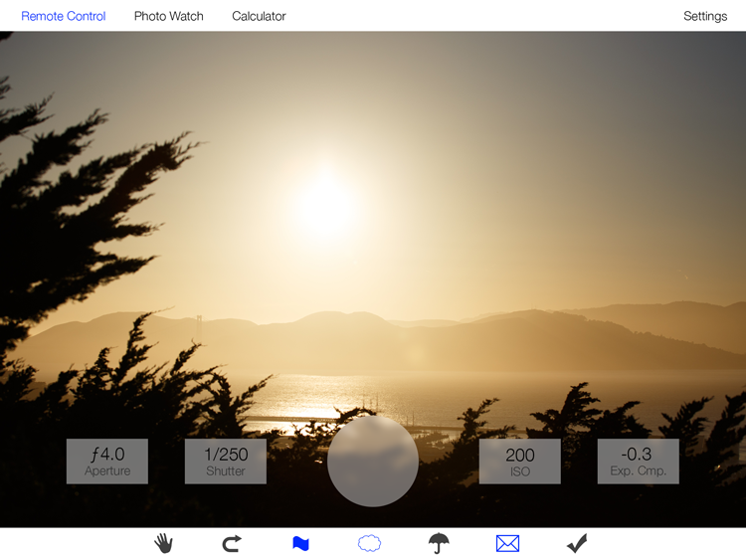Change the 1/250 Shutter speed value
Image resolution: width=746 pixels, height=560 pixels.
226,462
